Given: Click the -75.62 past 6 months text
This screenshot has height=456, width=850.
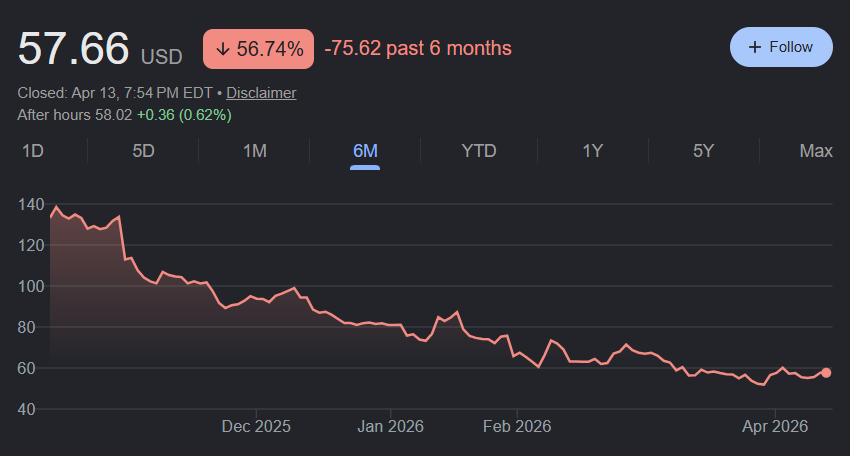Looking at the screenshot, I should (418, 48).
